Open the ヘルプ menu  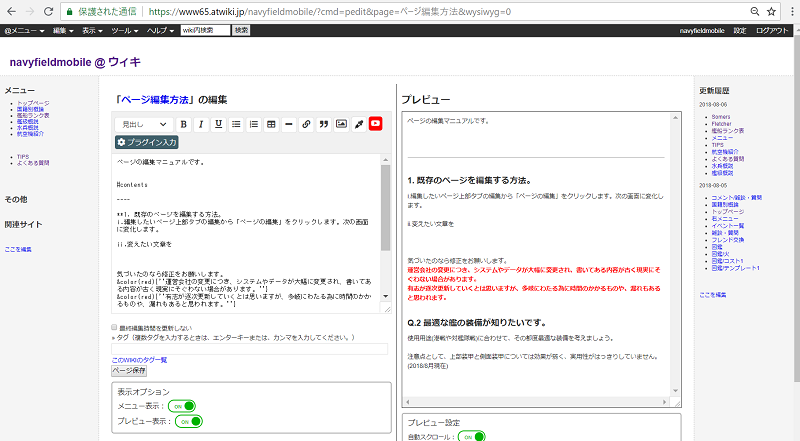[x=161, y=31]
